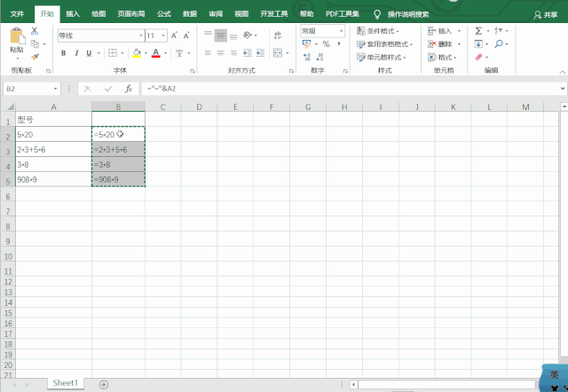Open 条件格式 dropdown
Viewport: 568px width, 392px height.
point(378,31)
